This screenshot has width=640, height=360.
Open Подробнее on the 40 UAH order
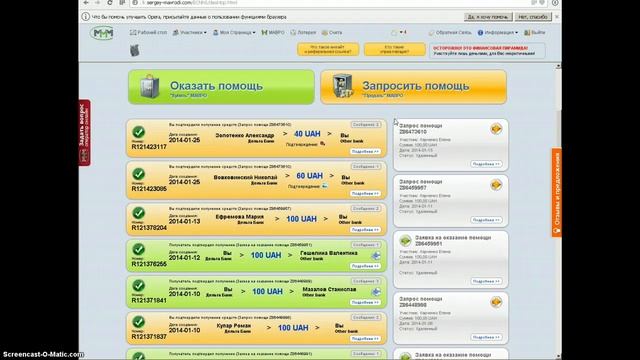coord(365,151)
